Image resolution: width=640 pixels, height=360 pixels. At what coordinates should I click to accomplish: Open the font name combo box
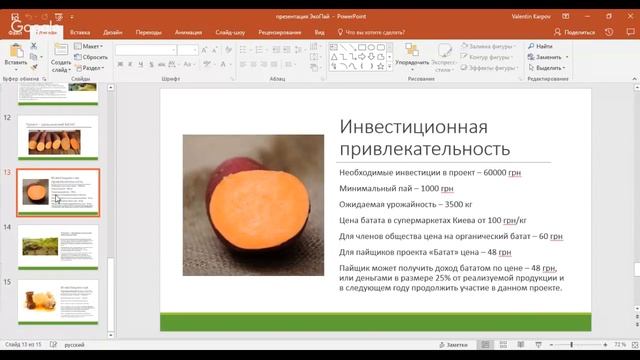tap(146, 50)
